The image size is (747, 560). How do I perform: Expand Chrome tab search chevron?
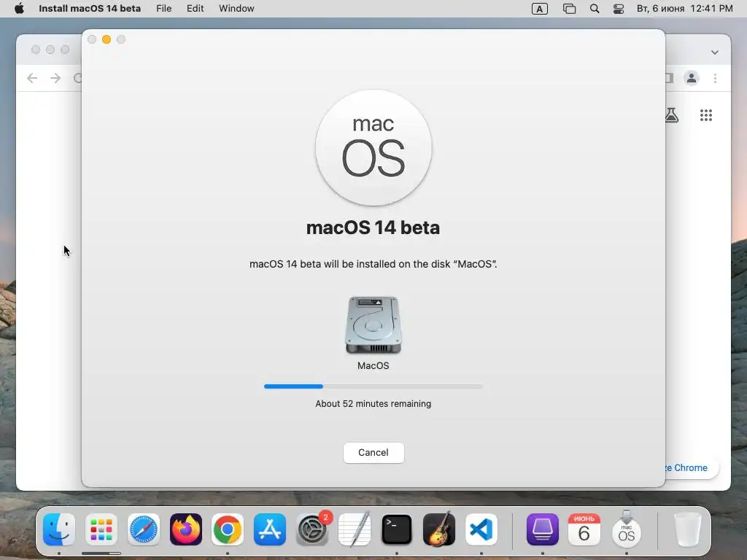tap(715, 52)
